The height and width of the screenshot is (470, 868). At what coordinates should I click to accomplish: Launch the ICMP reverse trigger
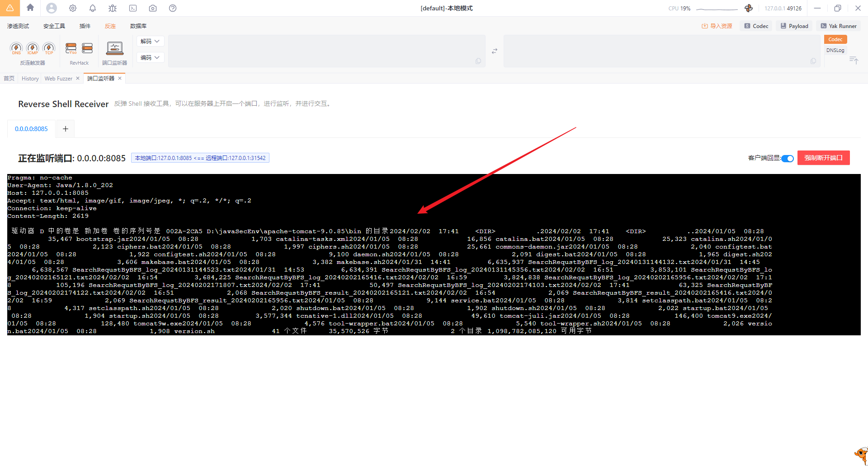click(x=33, y=48)
